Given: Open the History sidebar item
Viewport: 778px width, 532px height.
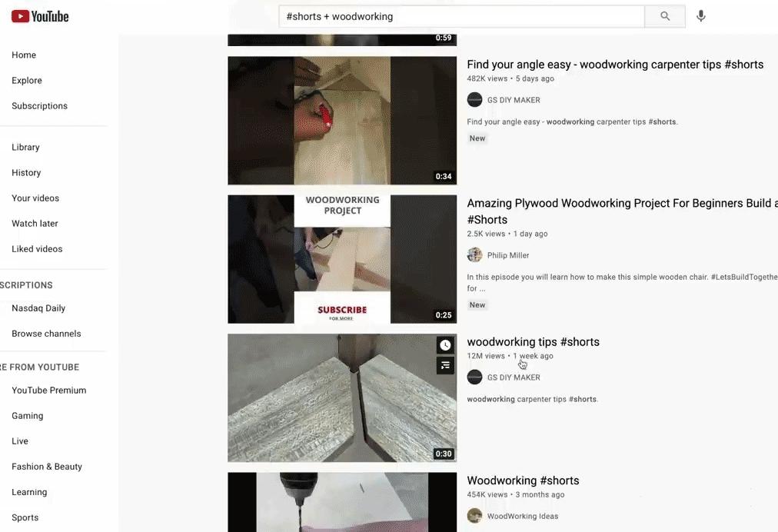Looking at the screenshot, I should [26, 173].
